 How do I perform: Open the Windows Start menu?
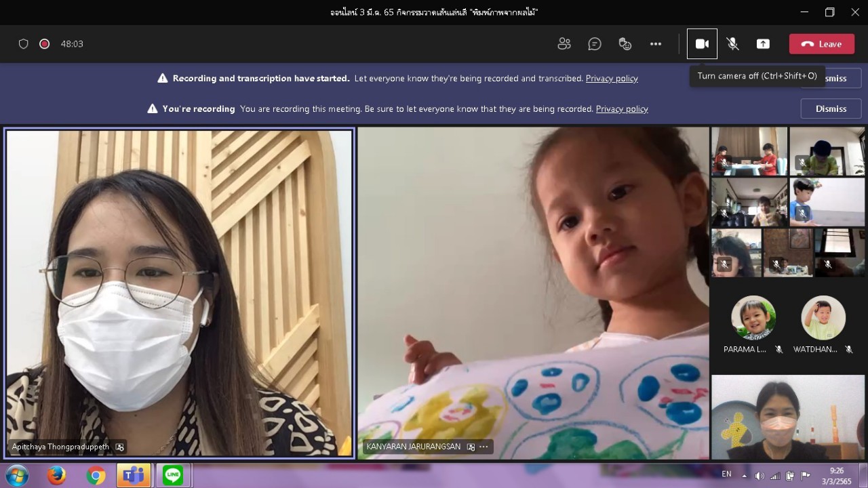(16, 475)
